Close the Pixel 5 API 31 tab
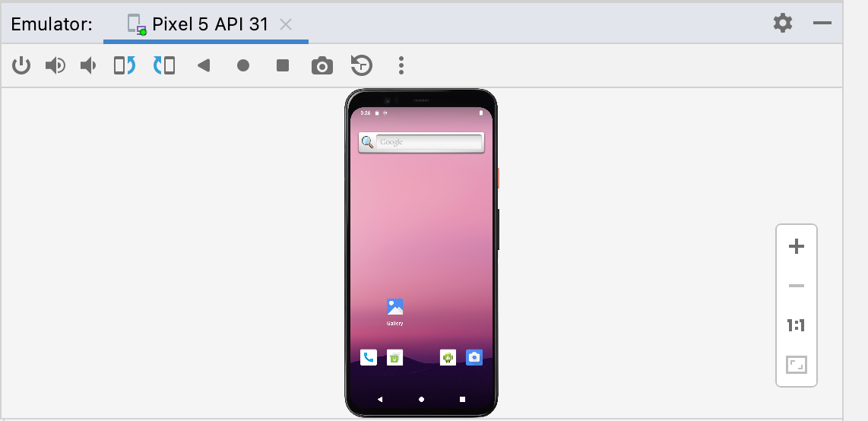Image resolution: width=868 pixels, height=421 pixels. tap(286, 24)
